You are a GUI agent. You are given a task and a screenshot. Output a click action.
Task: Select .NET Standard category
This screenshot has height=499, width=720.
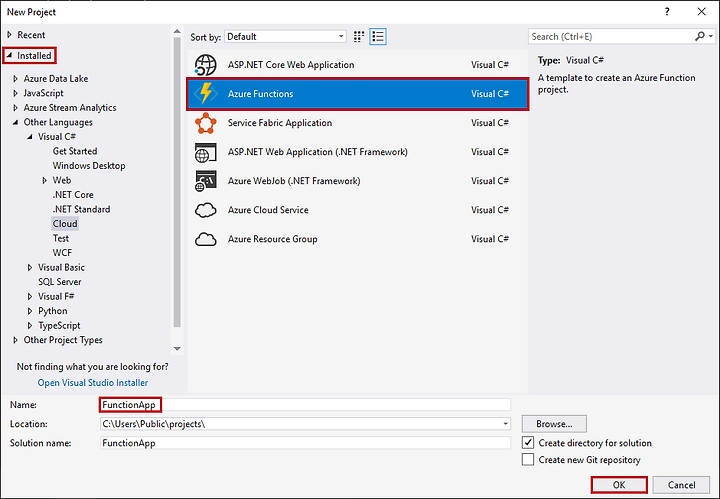tap(81, 209)
